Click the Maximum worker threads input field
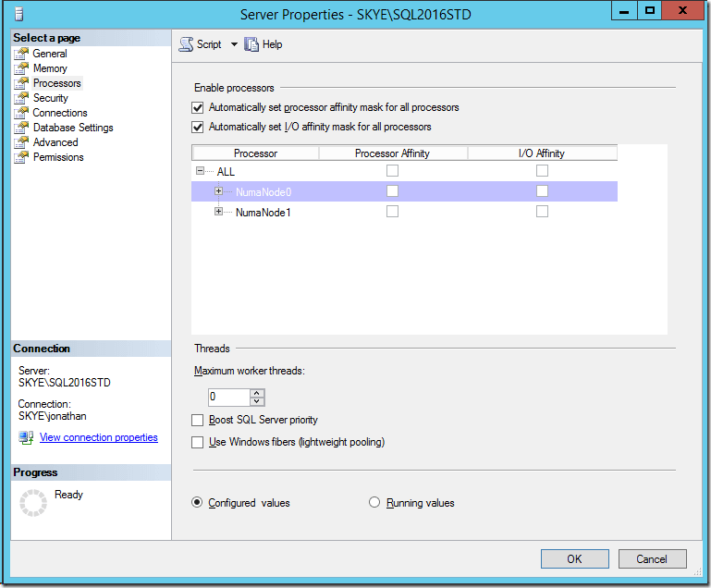Image resolution: width=711 pixels, height=588 pixels. pyautogui.click(x=229, y=398)
